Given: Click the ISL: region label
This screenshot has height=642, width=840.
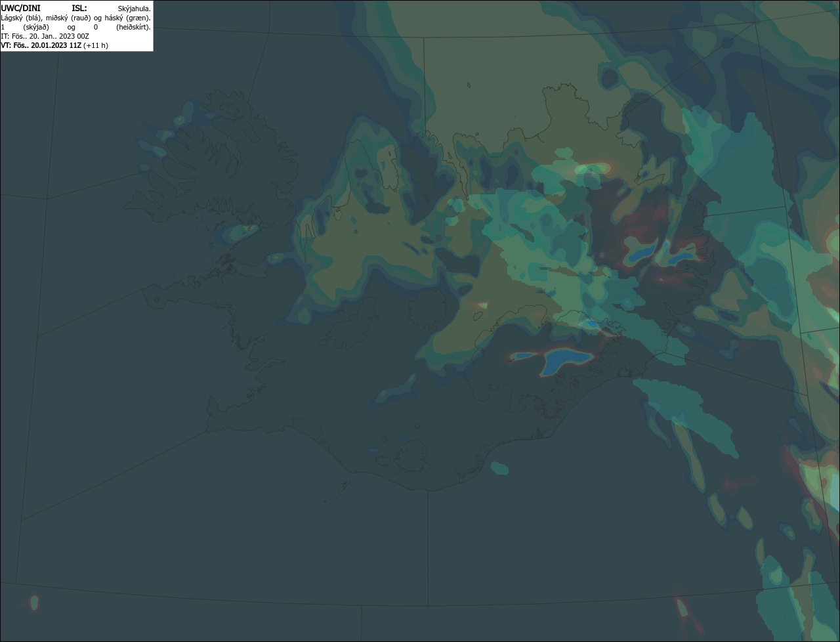Looking at the screenshot, I should [x=79, y=8].
